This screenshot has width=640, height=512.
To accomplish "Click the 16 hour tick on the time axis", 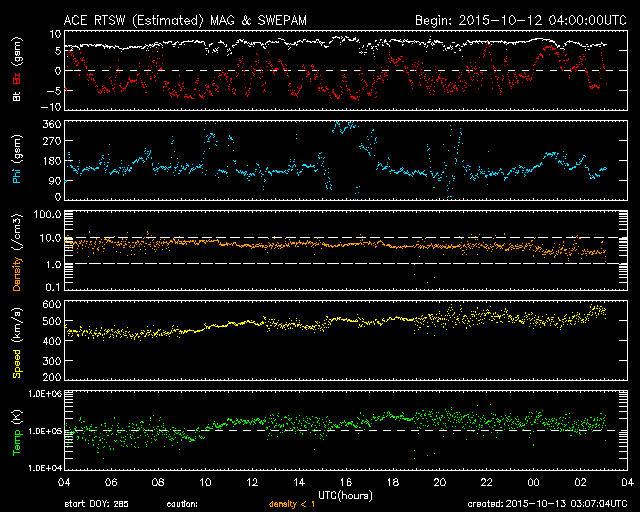I will pyautogui.click(x=346, y=482).
